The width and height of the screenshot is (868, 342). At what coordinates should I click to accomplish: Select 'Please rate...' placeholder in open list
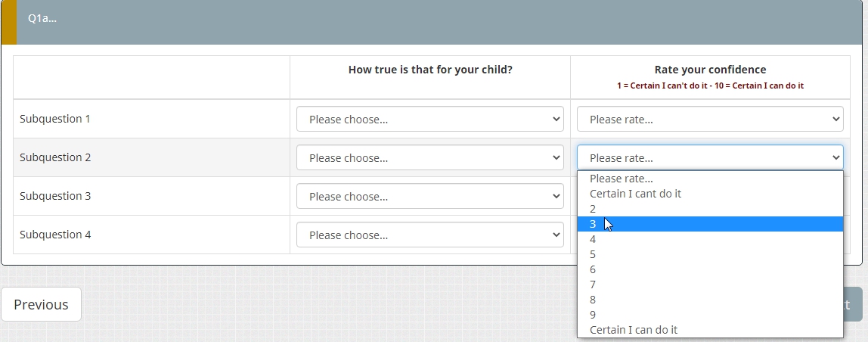point(709,179)
